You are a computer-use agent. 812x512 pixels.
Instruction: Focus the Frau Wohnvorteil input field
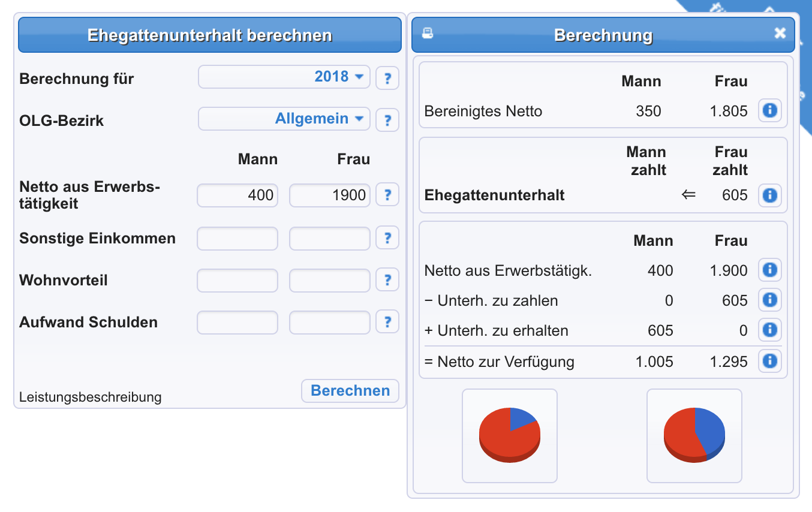[x=330, y=280]
